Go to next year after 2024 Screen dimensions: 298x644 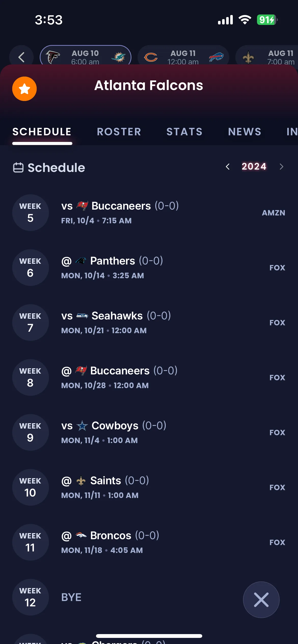[281, 167]
